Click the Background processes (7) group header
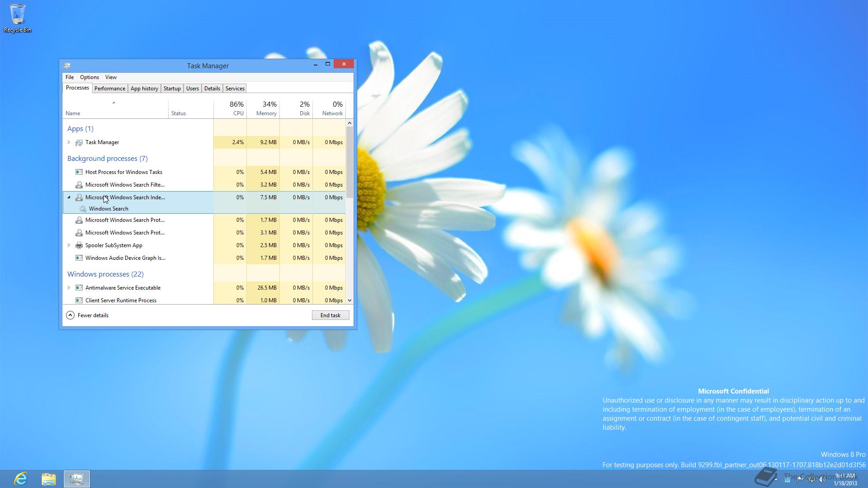Screen dimensions: 868x488 pyautogui.click(x=108, y=159)
